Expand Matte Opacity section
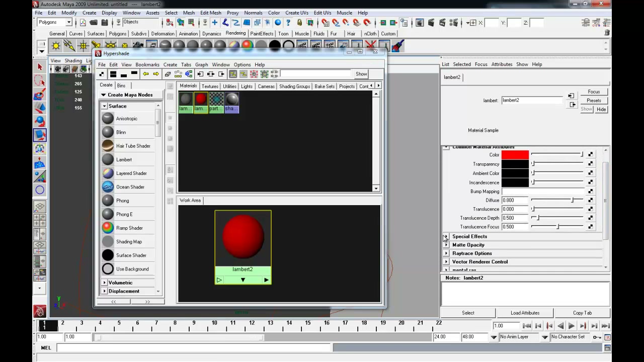Viewport: 644px width, 362px height. click(446, 245)
